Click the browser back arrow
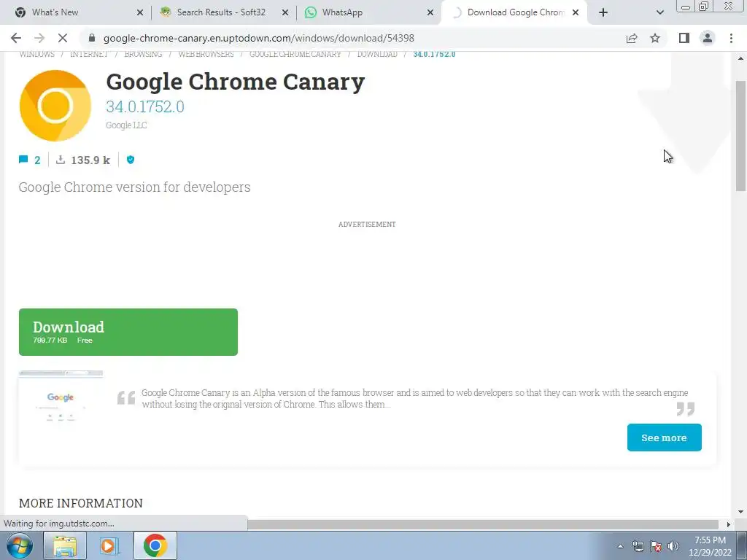 (16, 38)
